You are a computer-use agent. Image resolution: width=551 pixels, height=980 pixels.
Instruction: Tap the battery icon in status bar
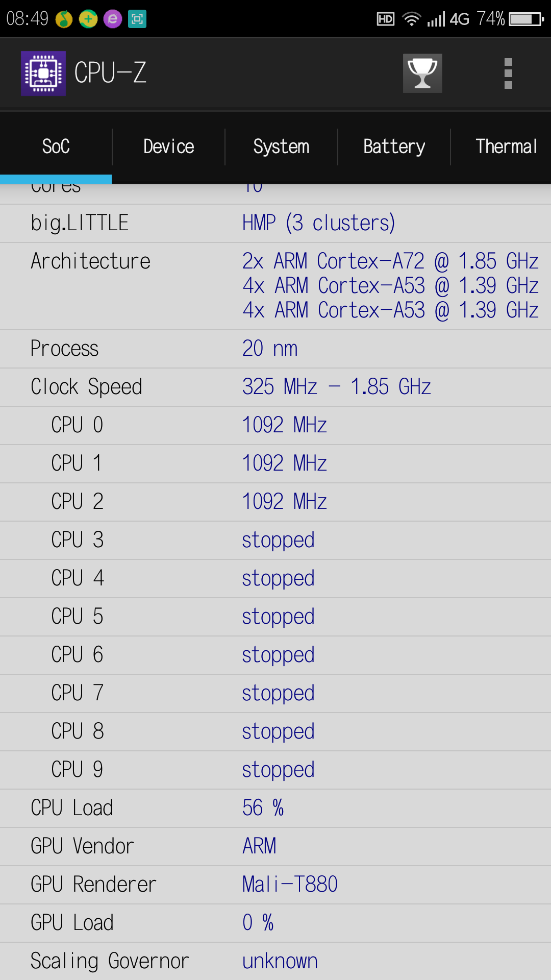click(x=527, y=19)
